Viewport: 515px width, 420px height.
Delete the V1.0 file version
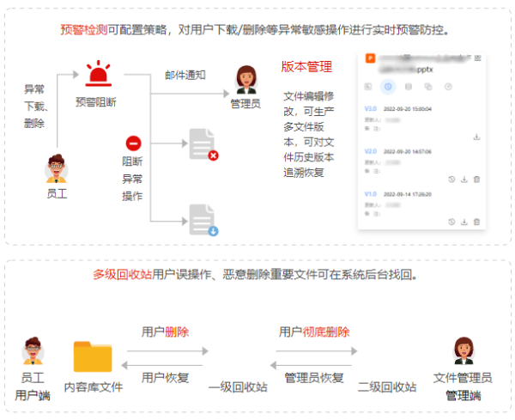(x=477, y=222)
